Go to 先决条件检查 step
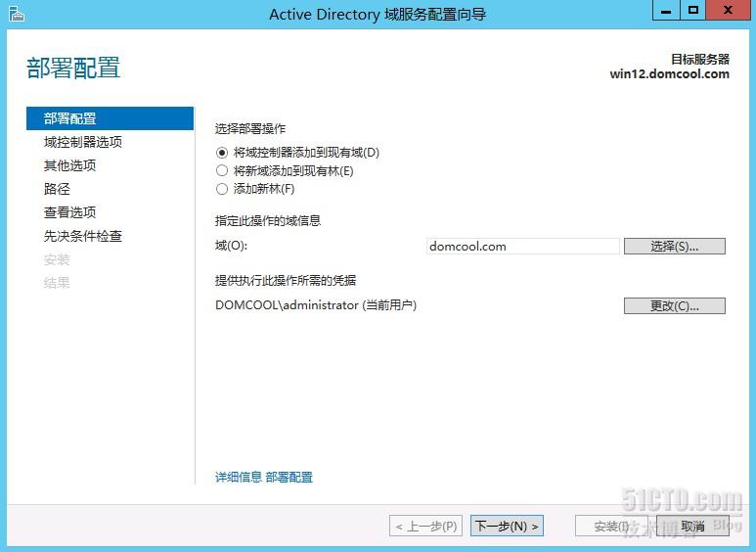The image size is (756, 552). 83,236
